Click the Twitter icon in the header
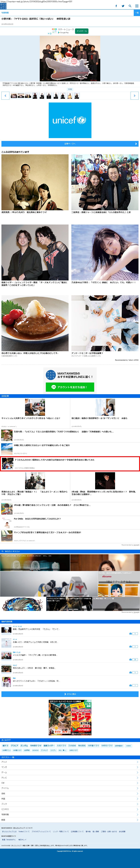The height and width of the screenshot is (868, 140). point(123,6)
